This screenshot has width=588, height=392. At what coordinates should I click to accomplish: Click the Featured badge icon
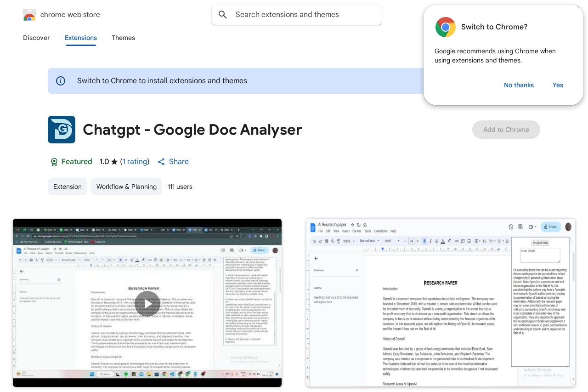click(54, 162)
